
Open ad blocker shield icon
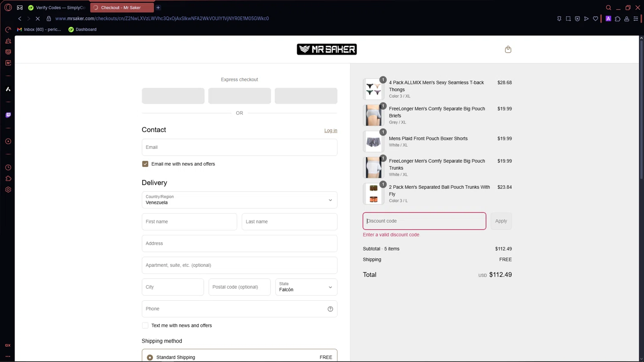coord(577,18)
